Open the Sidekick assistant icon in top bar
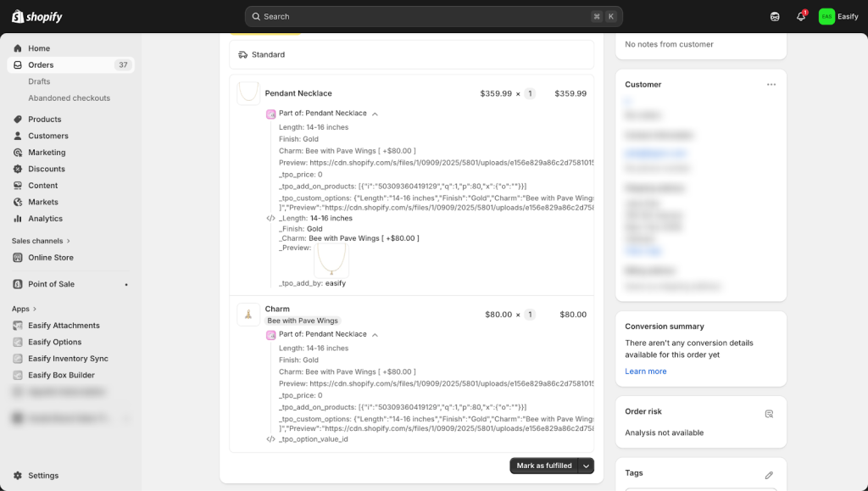This screenshot has width=868, height=491. [774, 16]
